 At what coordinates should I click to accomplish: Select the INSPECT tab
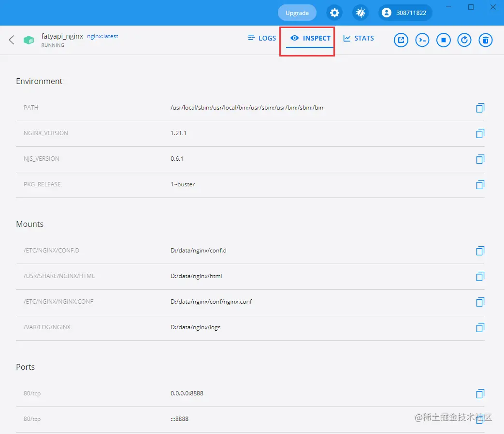click(x=310, y=38)
